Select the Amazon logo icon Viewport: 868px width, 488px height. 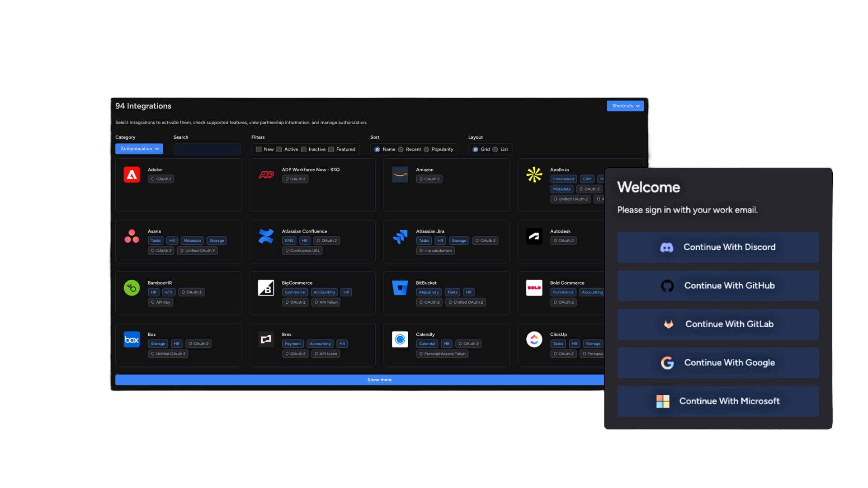click(400, 174)
